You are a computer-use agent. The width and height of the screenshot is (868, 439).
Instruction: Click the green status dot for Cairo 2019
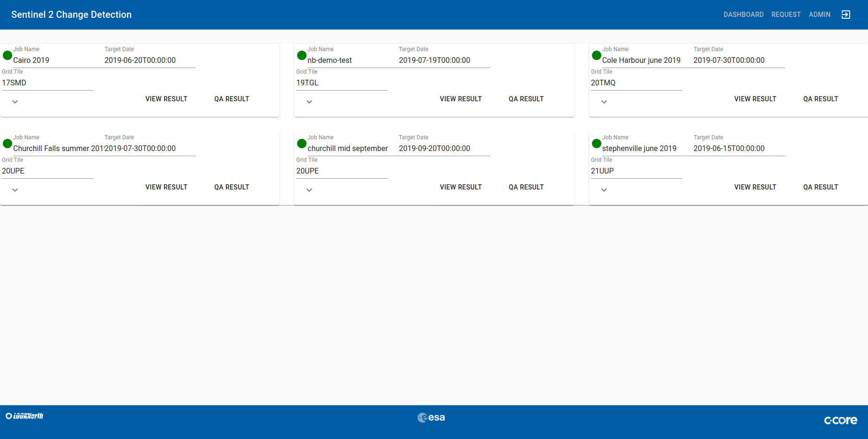(7, 55)
